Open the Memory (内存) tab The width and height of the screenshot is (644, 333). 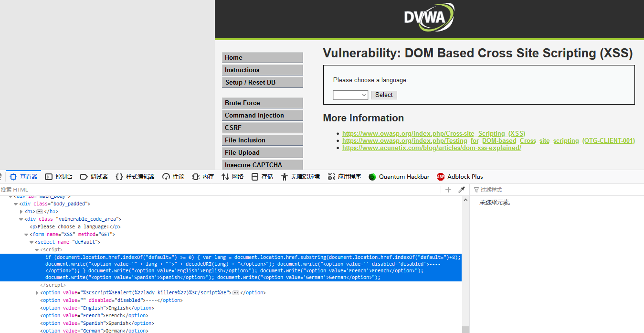click(203, 177)
